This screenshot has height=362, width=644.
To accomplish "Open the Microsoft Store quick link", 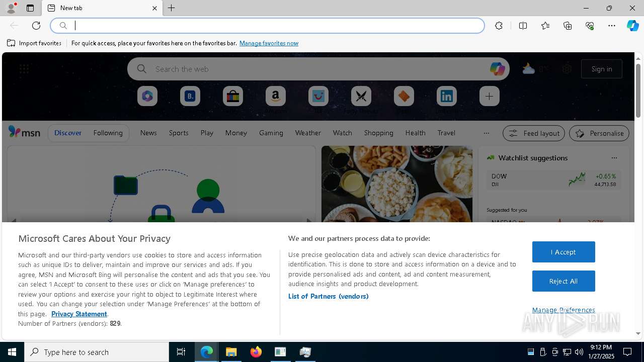I will coord(233,96).
